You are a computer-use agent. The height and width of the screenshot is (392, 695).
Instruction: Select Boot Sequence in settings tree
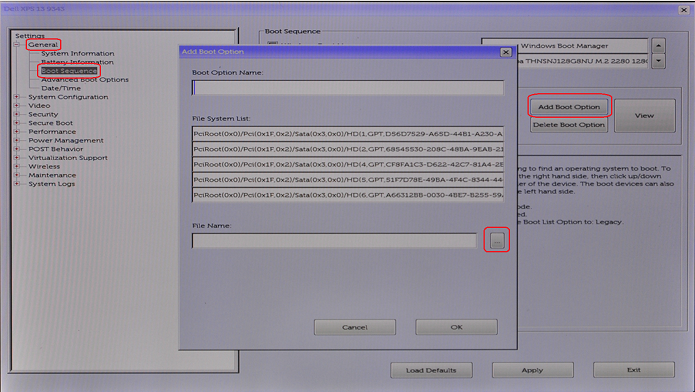[x=69, y=71]
